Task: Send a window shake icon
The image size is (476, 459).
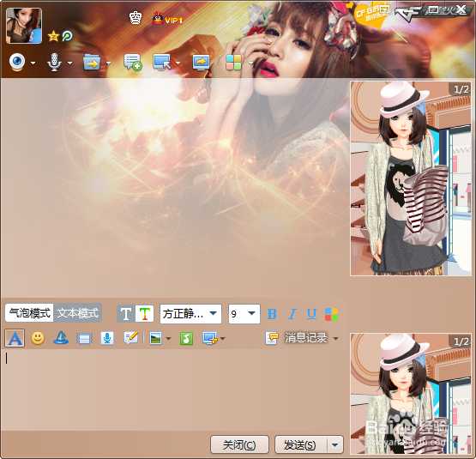Action: tap(84, 338)
